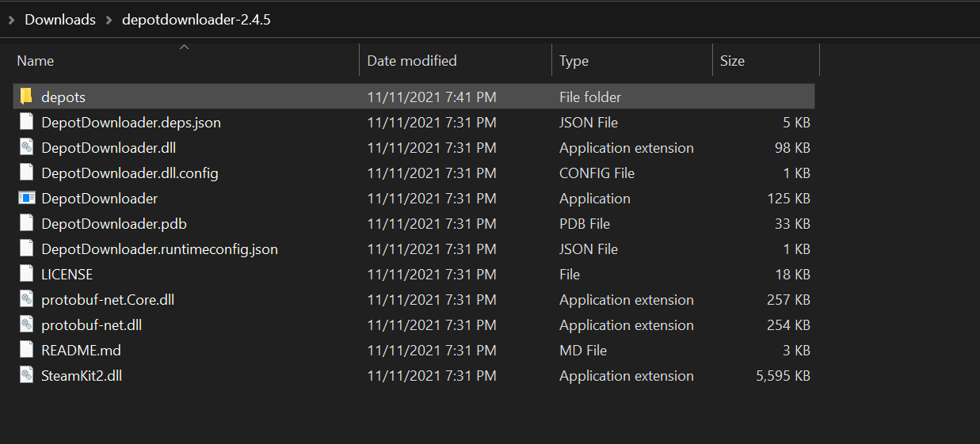Image resolution: width=980 pixels, height=444 pixels.
Task: Click the SteamKit2.dll gear icon
Action: click(x=26, y=375)
